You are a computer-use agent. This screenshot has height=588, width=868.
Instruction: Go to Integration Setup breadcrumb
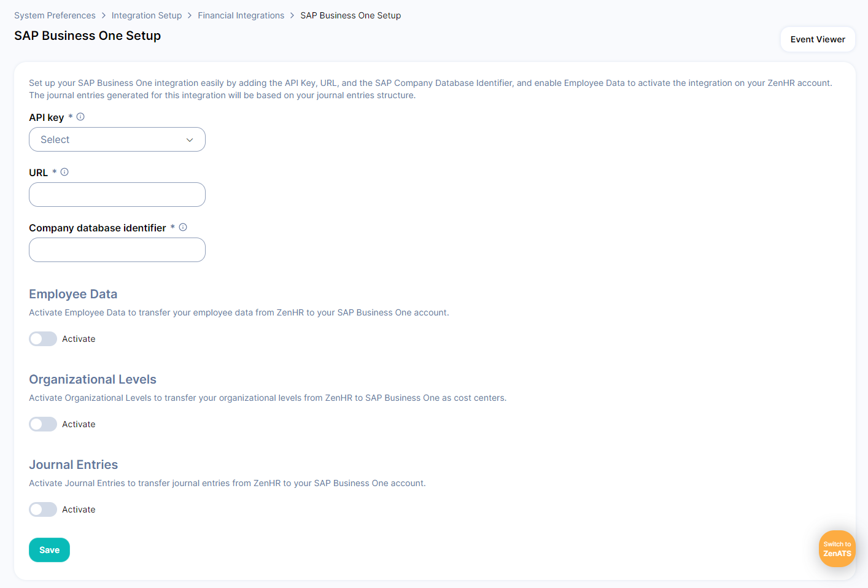(147, 15)
